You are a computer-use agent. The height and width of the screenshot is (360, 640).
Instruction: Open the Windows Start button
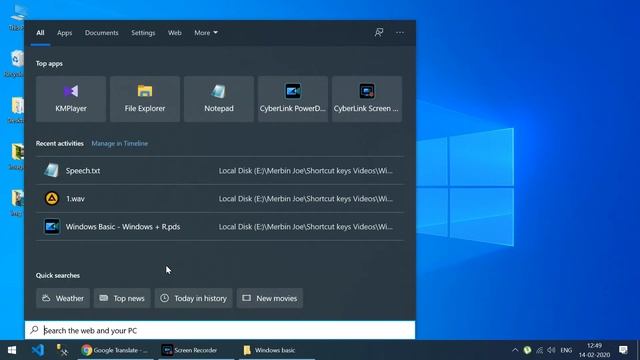[12, 350]
